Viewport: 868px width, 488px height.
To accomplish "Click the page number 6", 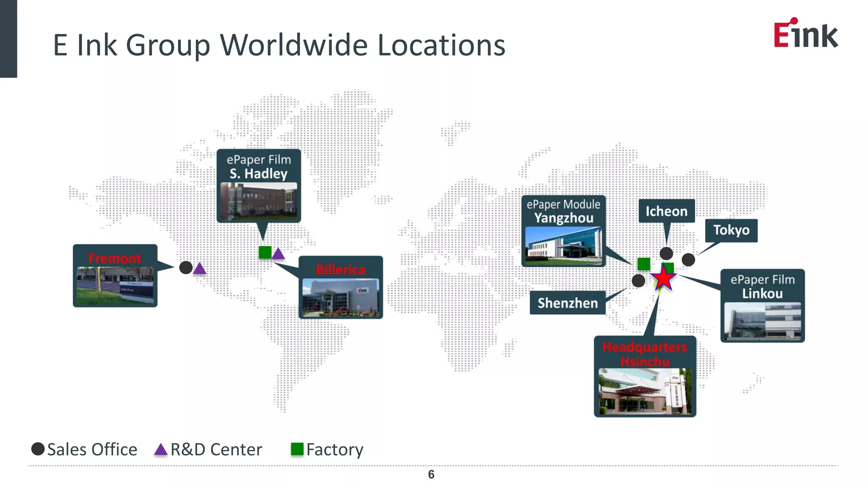I will tap(431, 474).
